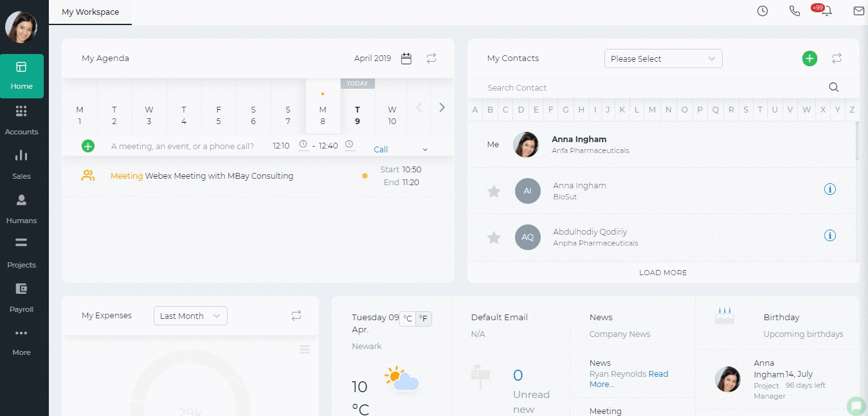This screenshot has height=416, width=868.
Task: Go to previous agenda days arrow
Action: [x=419, y=107]
